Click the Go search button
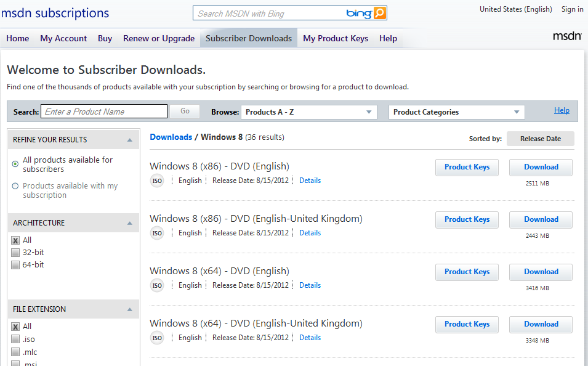The image size is (588, 366). (185, 111)
